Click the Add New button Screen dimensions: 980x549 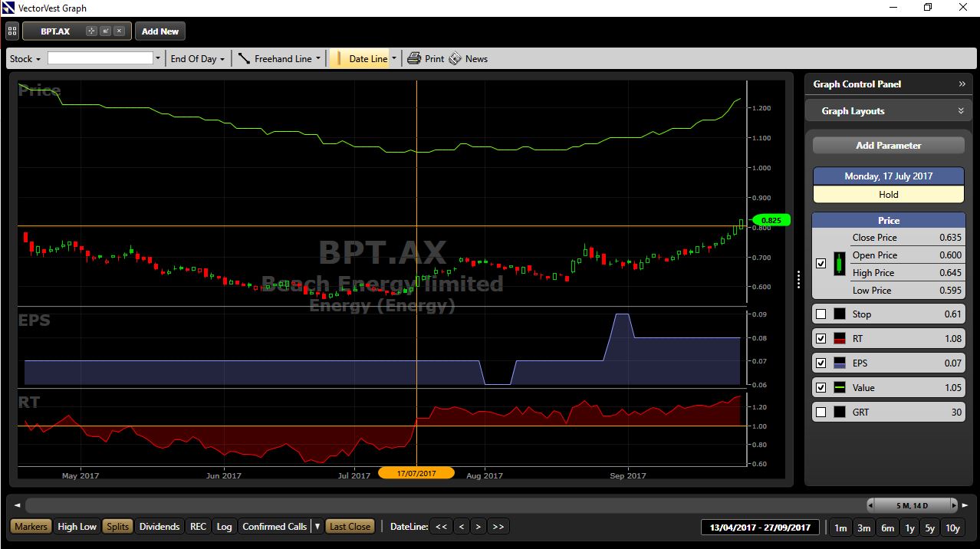pos(160,31)
